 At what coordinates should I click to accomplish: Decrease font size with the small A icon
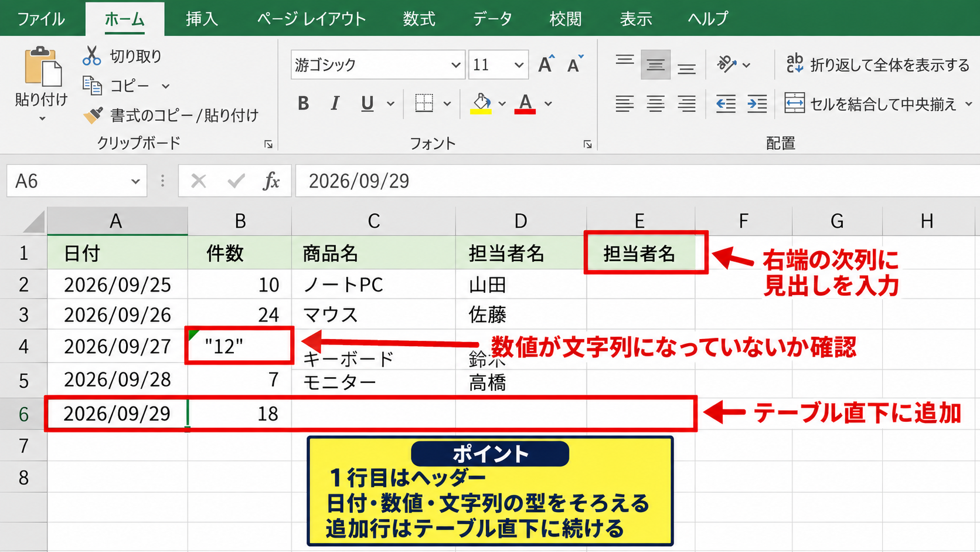coord(575,64)
